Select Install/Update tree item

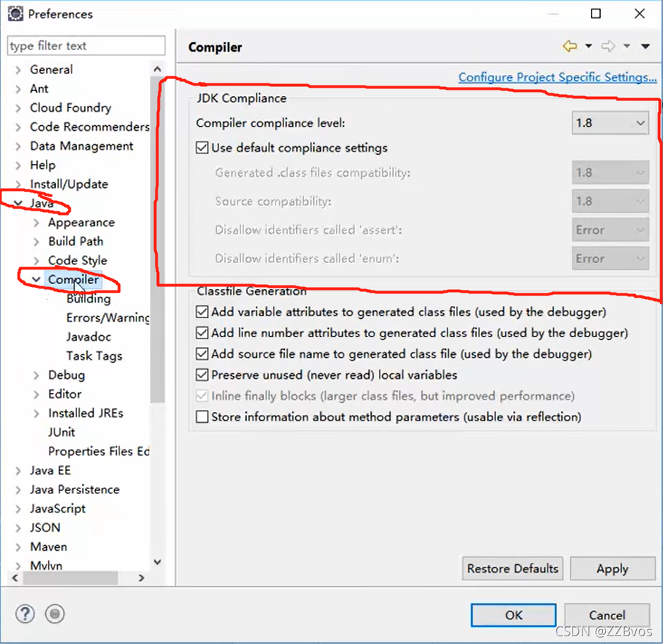[69, 185]
